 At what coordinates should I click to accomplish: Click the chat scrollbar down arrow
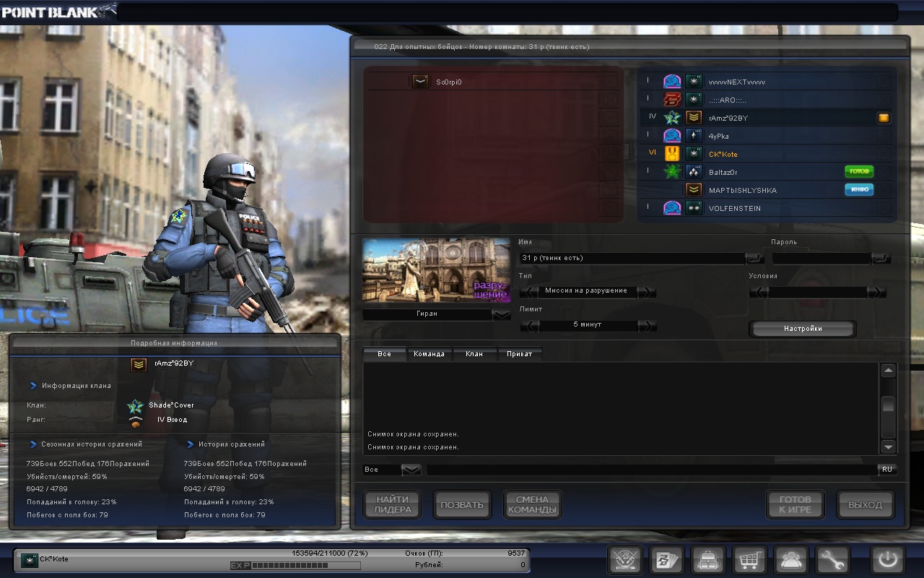[x=889, y=447]
